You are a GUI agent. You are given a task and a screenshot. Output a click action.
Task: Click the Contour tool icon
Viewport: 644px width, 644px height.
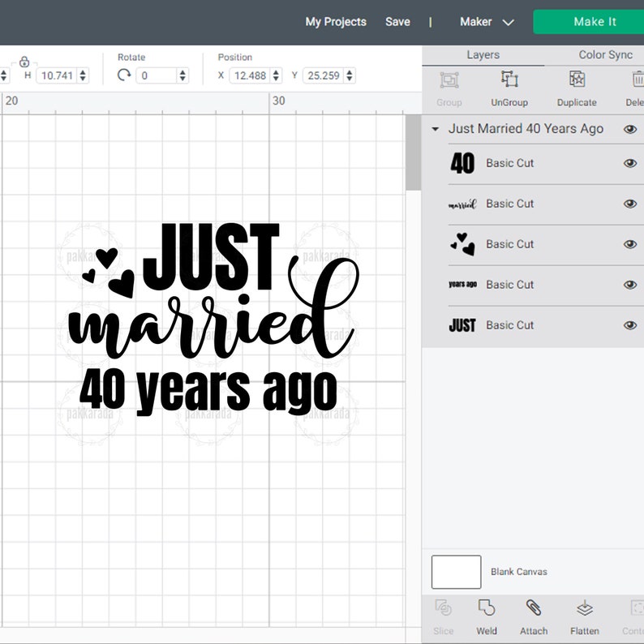click(x=638, y=608)
